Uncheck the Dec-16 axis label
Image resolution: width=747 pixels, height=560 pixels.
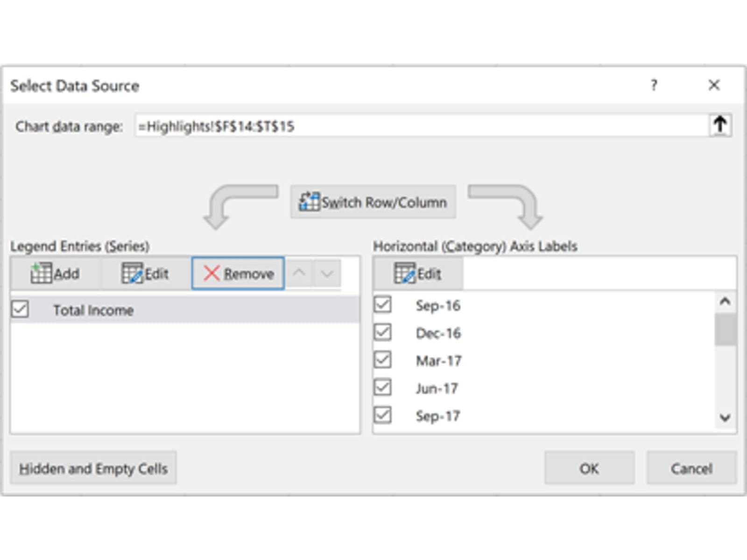coord(383,332)
